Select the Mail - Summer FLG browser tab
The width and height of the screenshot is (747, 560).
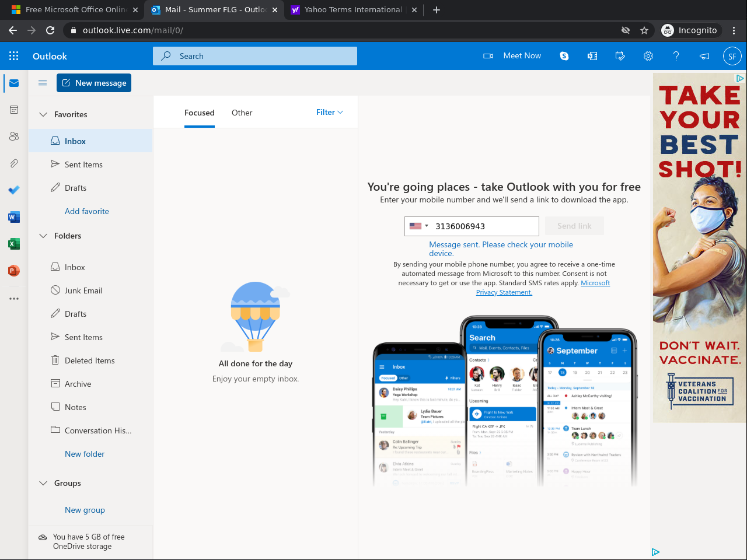[214, 10]
